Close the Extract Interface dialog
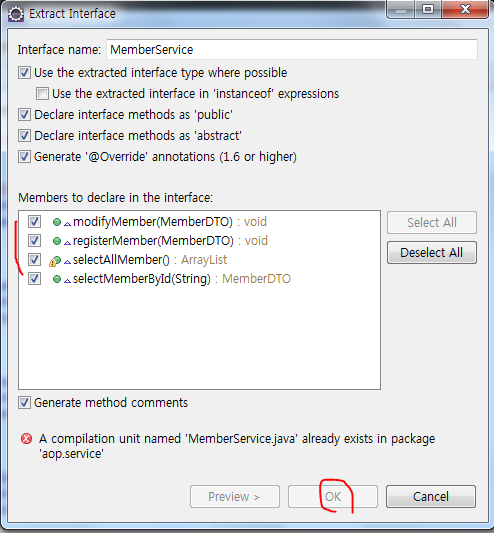494x533 pixels. [465, 9]
